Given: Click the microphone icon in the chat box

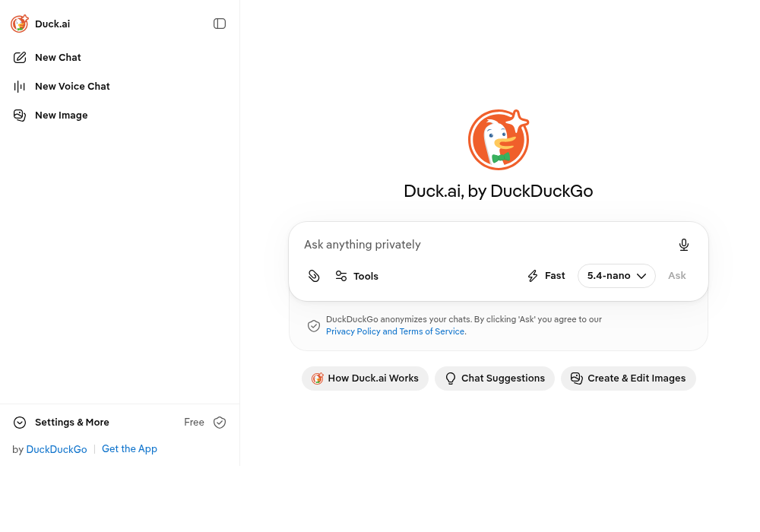Looking at the screenshot, I should pos(683,245).
